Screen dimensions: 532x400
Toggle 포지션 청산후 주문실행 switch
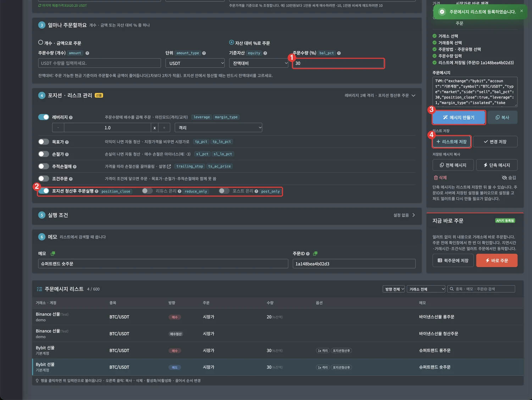(x=44, y=191)
